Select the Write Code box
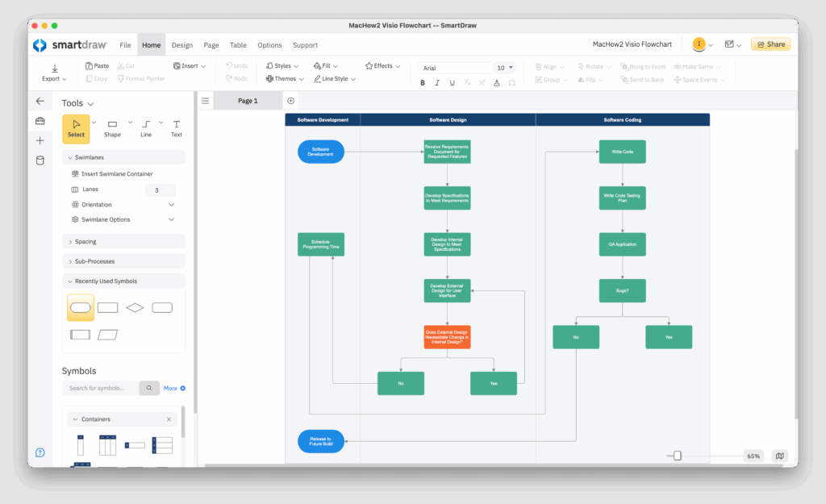Screen dimensions: 826x504 [622, 152]
